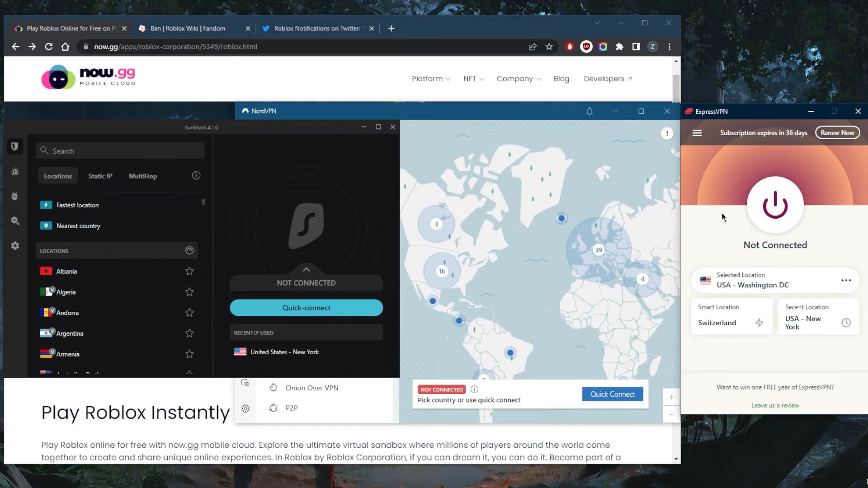Click the info icon beside MultiHop
The width and height of the screenshot is (868, 488).
(x=196, y=175)
